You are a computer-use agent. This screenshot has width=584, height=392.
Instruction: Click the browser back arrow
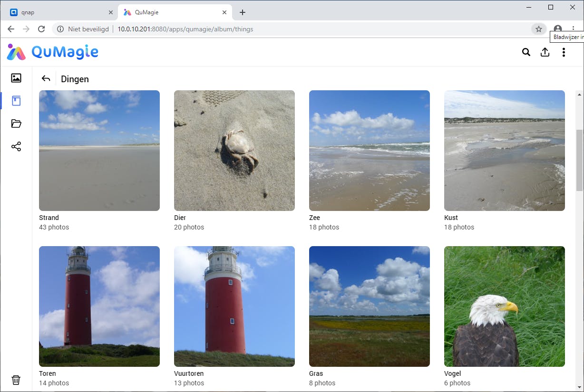click(11, 29)
